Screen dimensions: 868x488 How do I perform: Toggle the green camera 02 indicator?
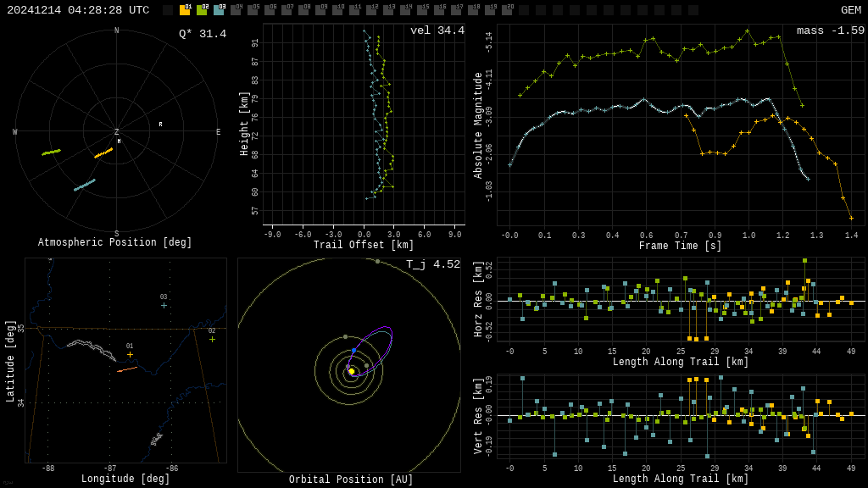[x=202, y=10]
